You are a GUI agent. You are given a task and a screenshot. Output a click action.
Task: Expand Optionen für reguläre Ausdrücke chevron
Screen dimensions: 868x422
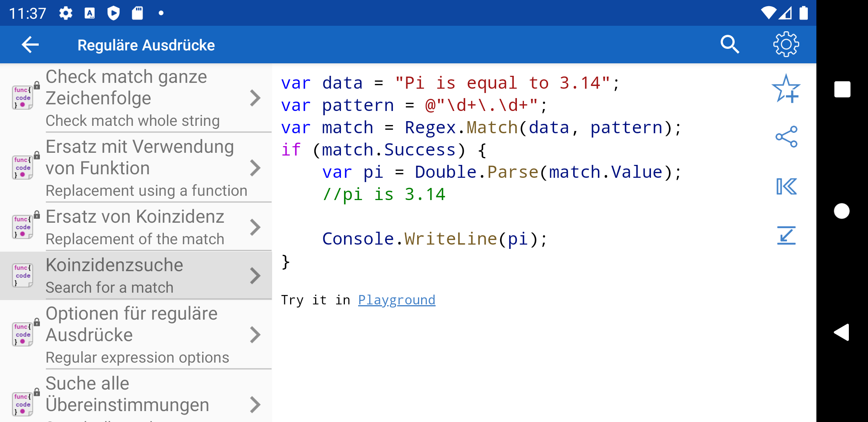(255, 335)
